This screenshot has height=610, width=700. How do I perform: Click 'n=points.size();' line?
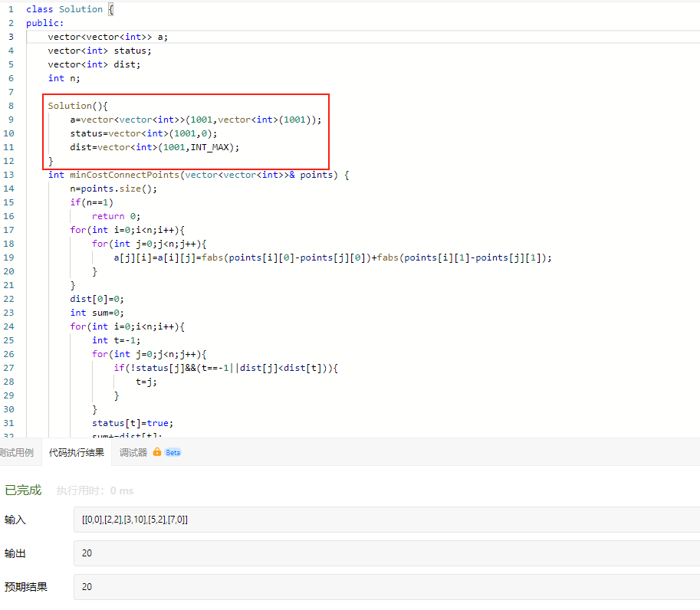pos(113,189)
